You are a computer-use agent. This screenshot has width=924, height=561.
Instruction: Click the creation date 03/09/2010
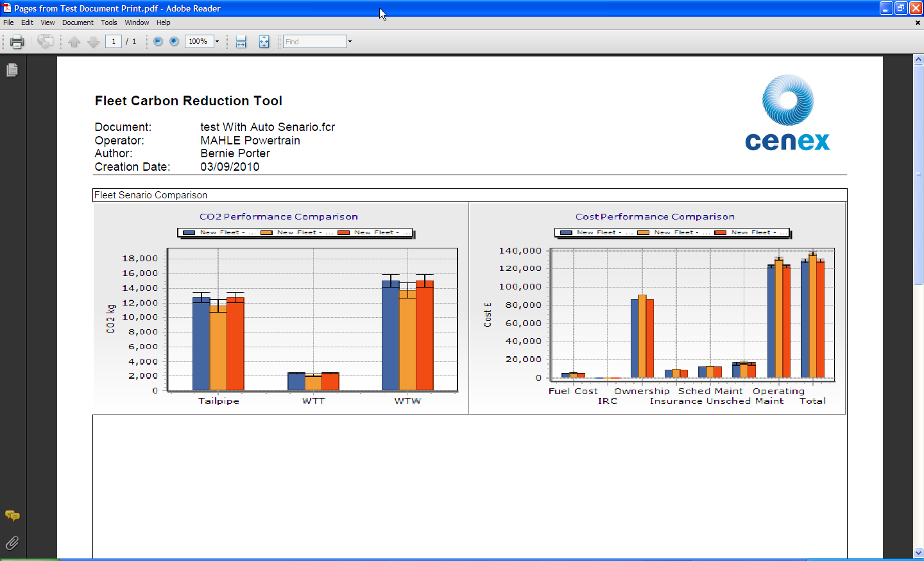(230, 167)
